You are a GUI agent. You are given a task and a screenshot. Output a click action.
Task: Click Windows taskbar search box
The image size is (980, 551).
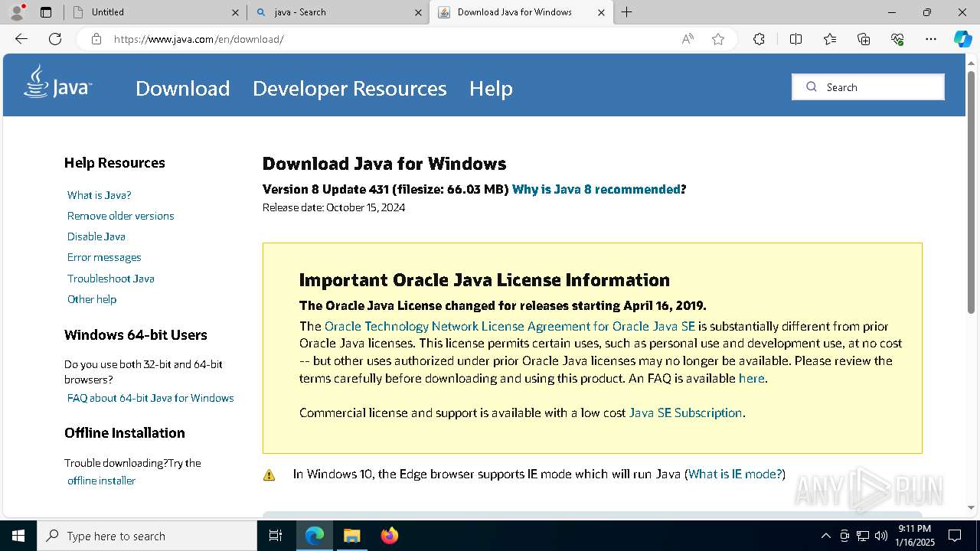(x=147, y=536)
